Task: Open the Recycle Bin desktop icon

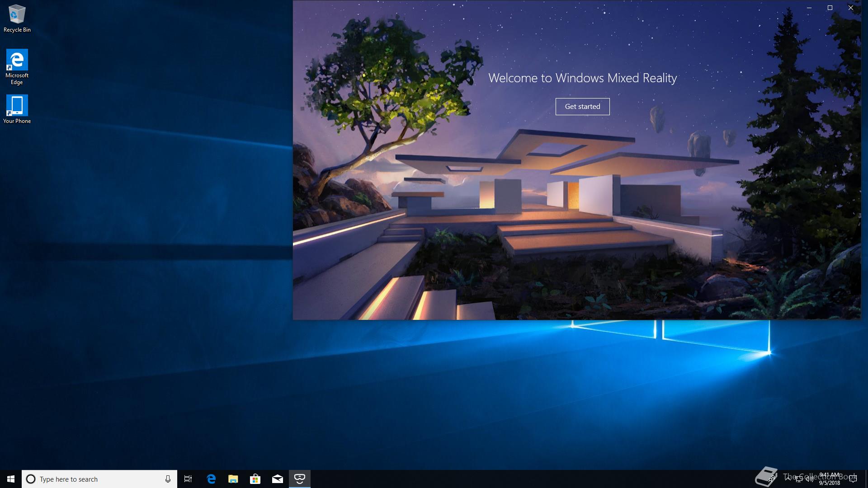Action: [17, 19]
